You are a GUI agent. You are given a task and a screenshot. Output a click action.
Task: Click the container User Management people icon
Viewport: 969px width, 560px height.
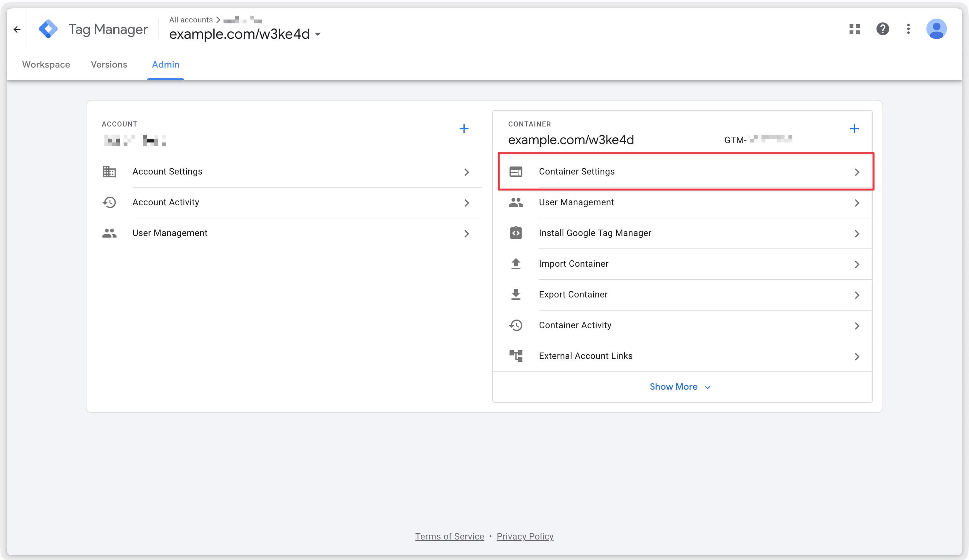click(x=516, y=203)
